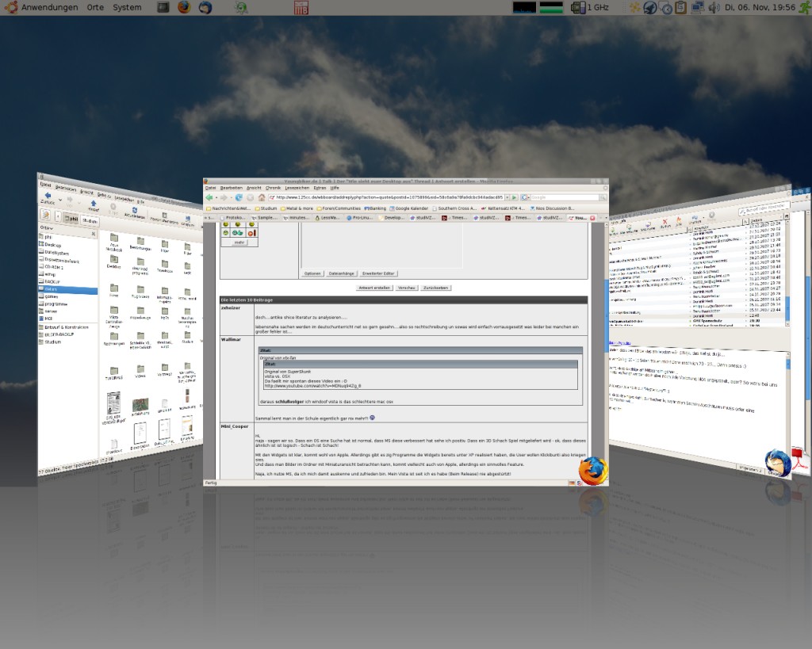Viewport: 812px width, 649px height.
Task: Reload the page in Firefox
Action: [238, 197]
